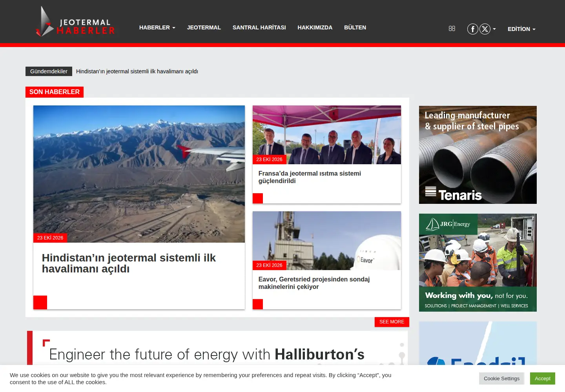
Task: Click the Gündemdekiler label
Action: (49, 71)
